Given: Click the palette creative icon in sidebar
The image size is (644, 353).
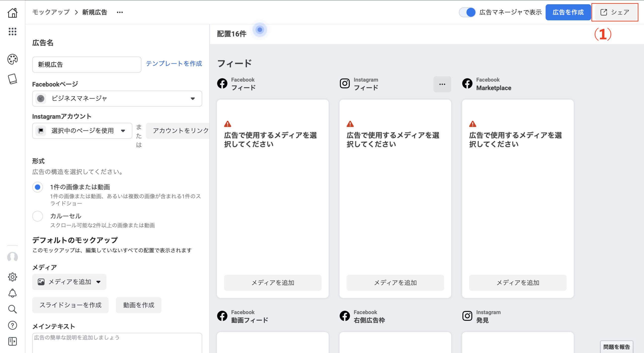Looking at the screenshot, I should point(12,59).
